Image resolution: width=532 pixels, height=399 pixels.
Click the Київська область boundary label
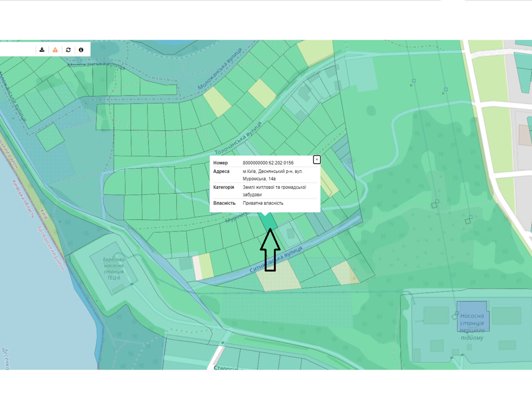(x=23, y=199)
